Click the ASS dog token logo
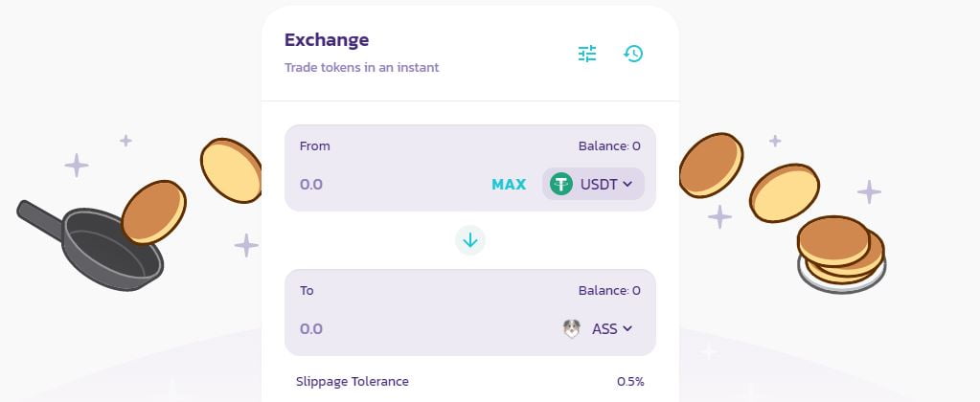This screenshot has height=402, width=980. [x=572, y=328]
